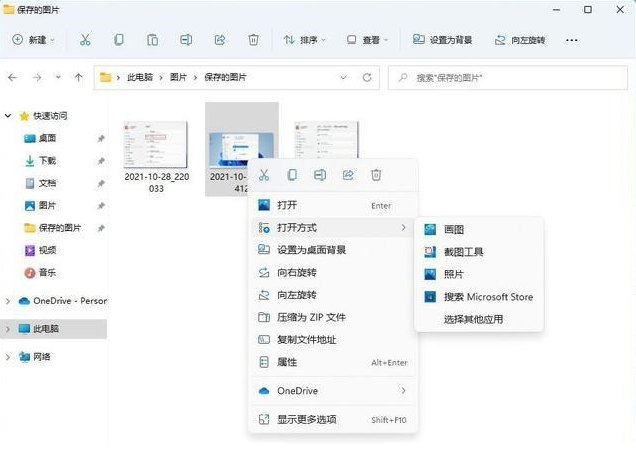Choose 向左旋转 from the context menu
Screen dimensions: 636x451
click(333, 295)
